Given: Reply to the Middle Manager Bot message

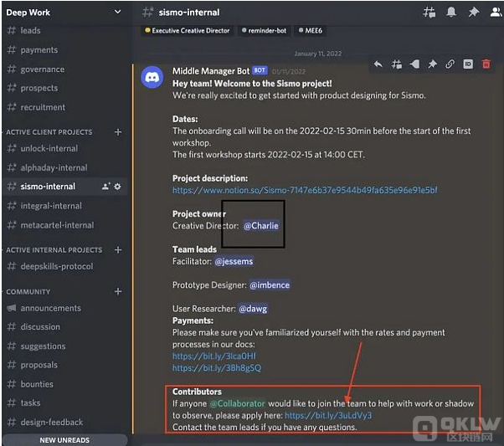Looking at the screenshot, I should [378, 64].
